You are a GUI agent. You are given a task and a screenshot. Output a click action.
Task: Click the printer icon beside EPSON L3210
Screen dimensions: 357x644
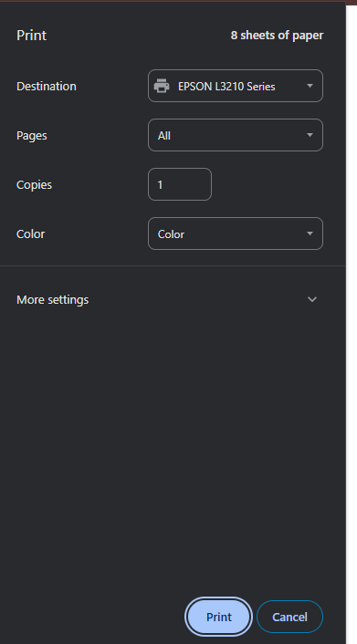coord(162,86)
